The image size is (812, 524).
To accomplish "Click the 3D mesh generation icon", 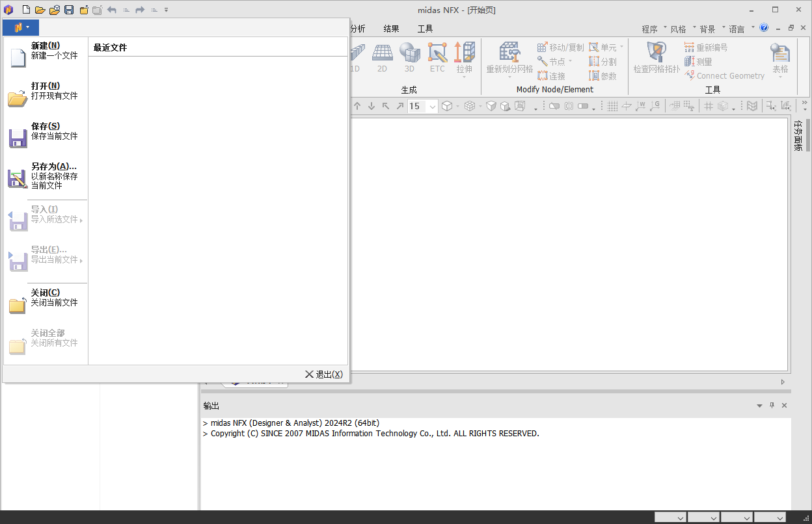I will tap(409, 58).
